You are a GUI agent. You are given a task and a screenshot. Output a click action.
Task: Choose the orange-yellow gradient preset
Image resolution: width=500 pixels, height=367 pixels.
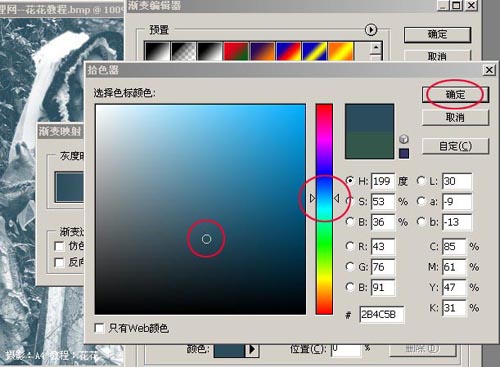(340, 51)
